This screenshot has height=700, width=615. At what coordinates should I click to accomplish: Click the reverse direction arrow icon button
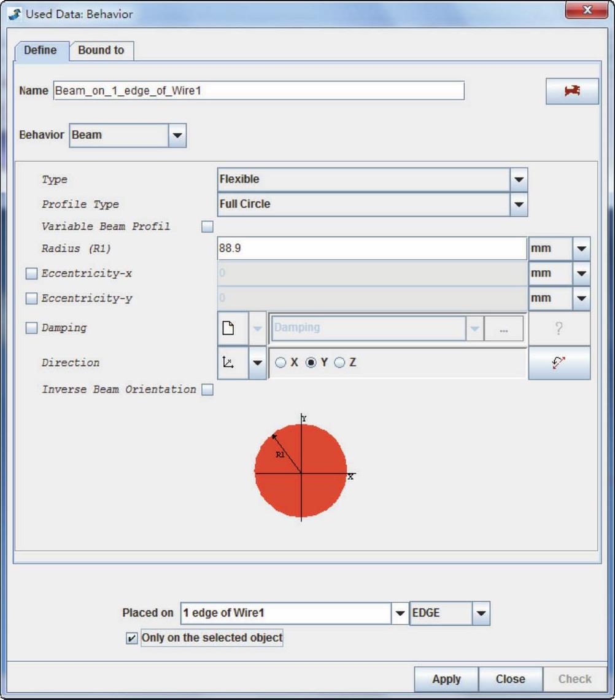point(559,363)
